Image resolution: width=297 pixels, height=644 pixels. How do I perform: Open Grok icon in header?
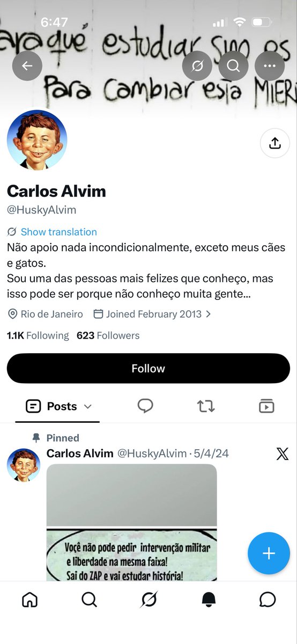pyautogui.click(x=197, y=66)
